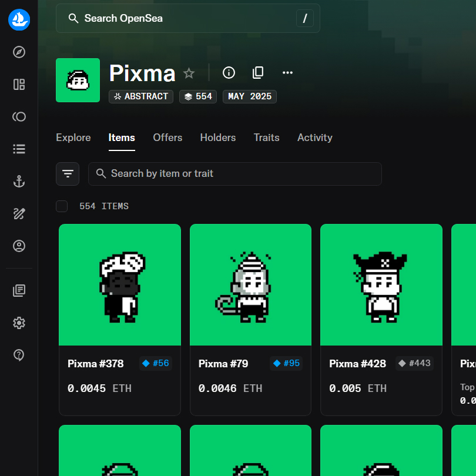Click the Pixma collection title
This screenshot has width=476, height=476.
click(x=142, y=73)
